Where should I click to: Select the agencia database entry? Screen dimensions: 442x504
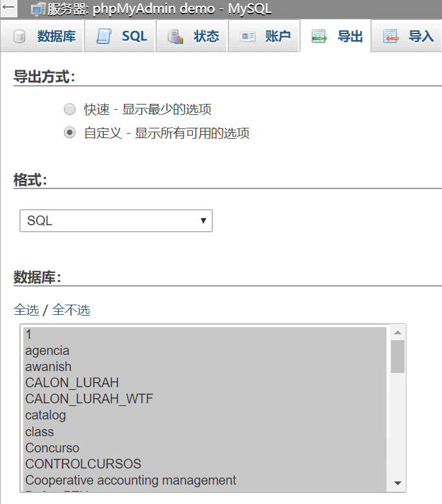coord(205,350)
